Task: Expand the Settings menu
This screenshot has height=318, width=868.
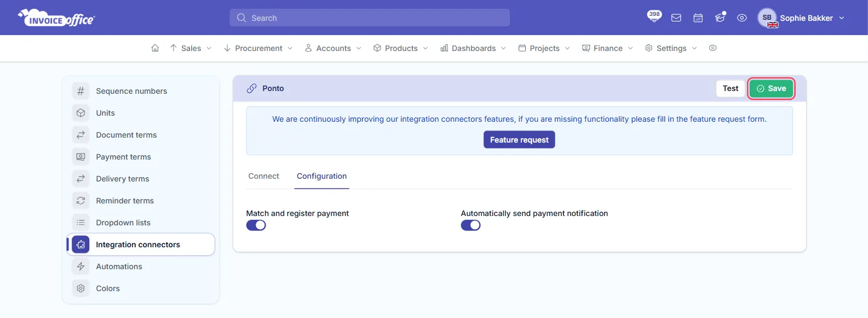Action: point(671,48)
